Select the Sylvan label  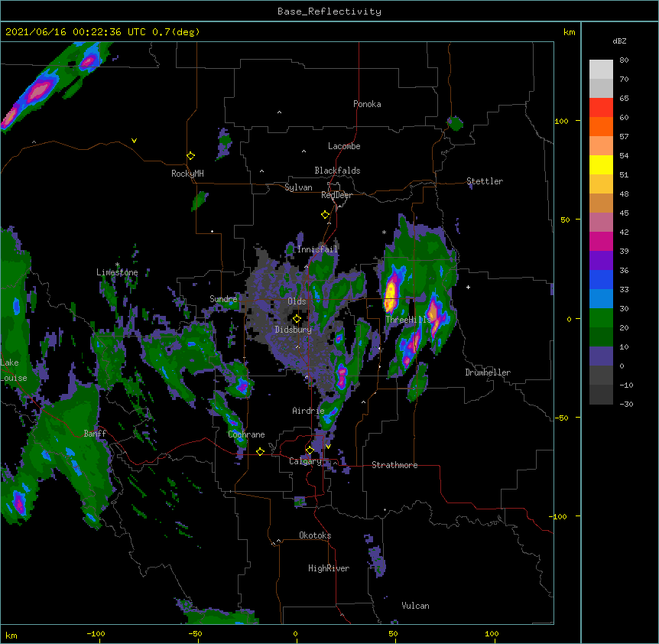[x=298, y=187]
